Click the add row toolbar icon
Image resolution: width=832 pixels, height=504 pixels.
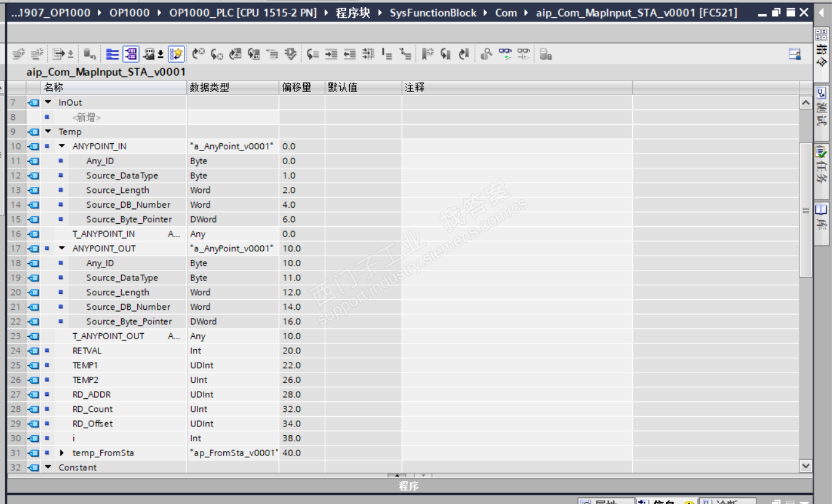pos(37,54)
